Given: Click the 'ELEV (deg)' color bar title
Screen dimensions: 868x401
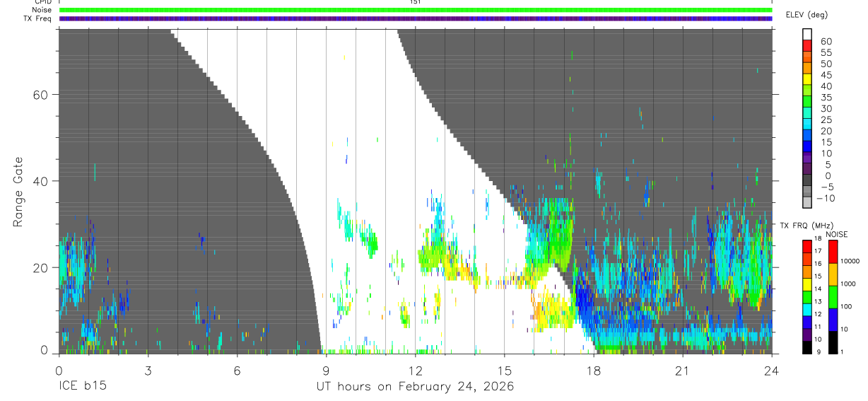Looking at the screenshot, I should pos(807,15).
